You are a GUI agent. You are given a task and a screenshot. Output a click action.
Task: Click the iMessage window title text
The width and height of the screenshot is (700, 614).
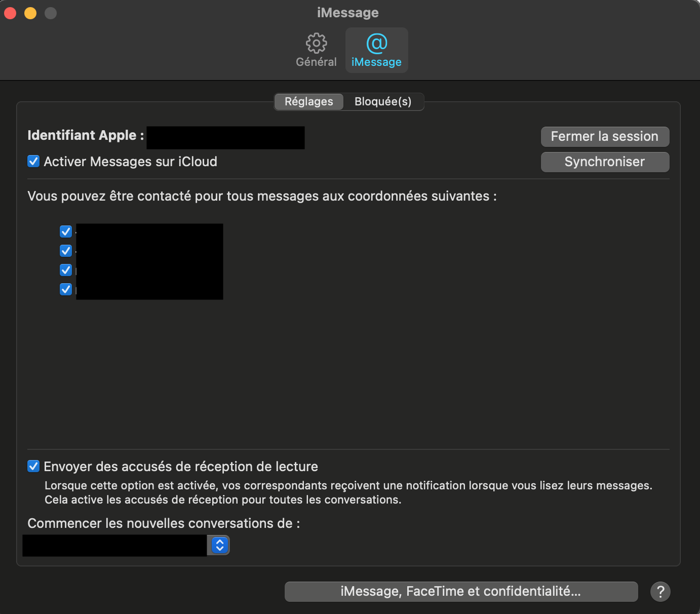click(x=348, y=13)
